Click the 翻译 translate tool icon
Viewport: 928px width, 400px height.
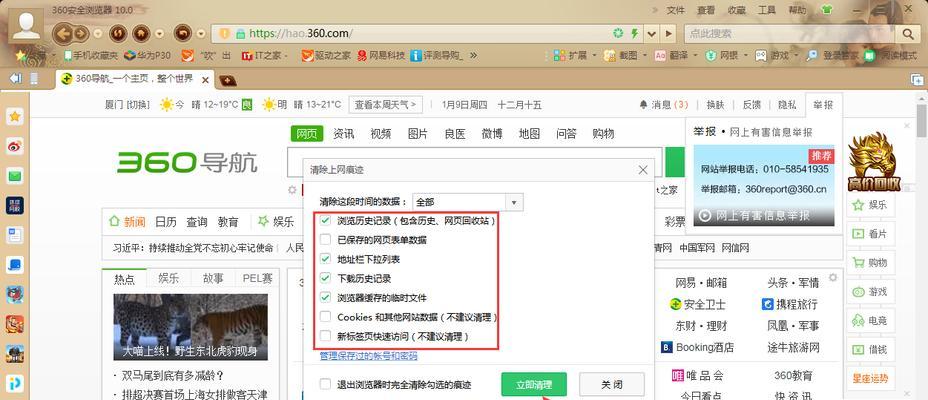660,55
